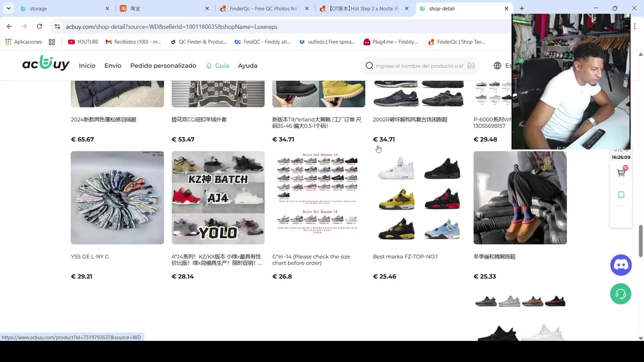Click the 2024新款两色蓬松感羽绒服 title

click(104, 120)
